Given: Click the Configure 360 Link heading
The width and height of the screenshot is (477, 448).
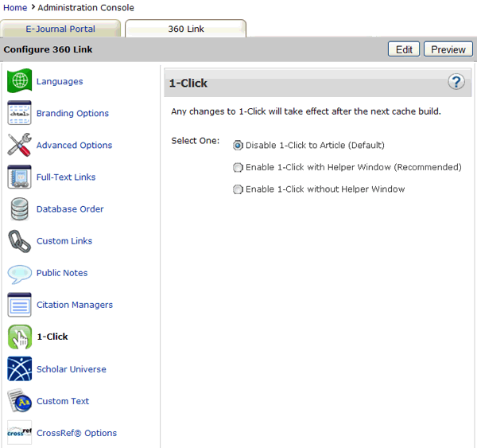Looking at the screenshot, I should pyautogui.click(x=48, y=49).
